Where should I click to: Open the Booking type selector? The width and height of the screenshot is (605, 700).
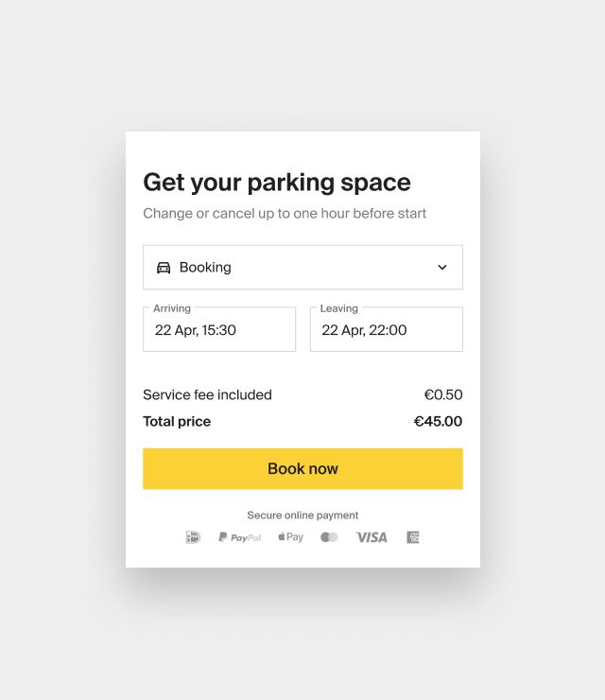302,268
